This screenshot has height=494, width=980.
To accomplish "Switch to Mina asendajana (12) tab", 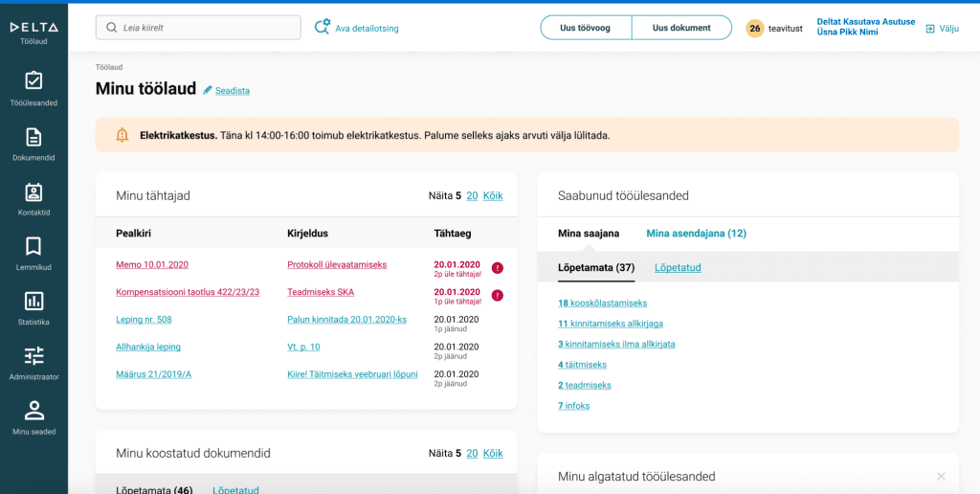I will pyautogui.click(x=696, y=234).
